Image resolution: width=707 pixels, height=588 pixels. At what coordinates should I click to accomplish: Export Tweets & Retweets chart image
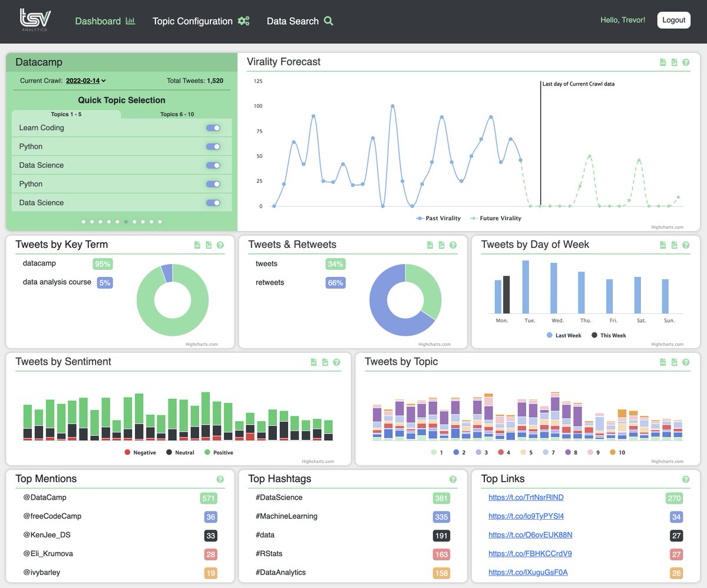(441, 245)
